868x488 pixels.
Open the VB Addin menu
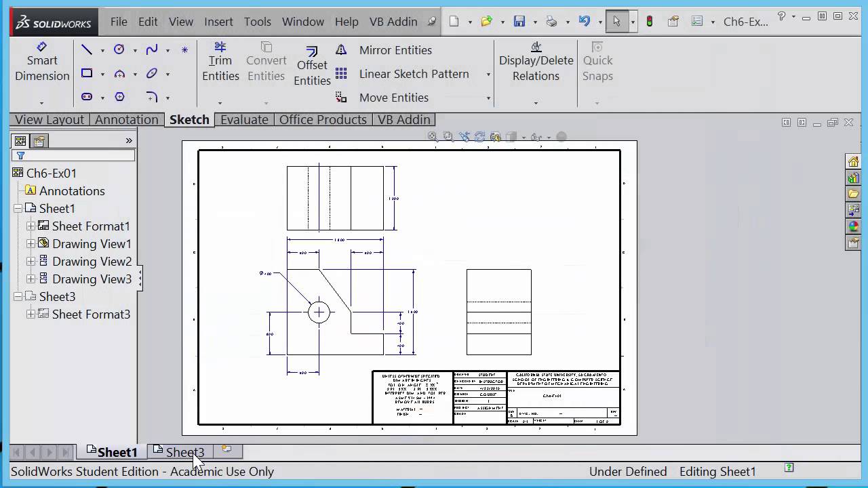(393, 21)
